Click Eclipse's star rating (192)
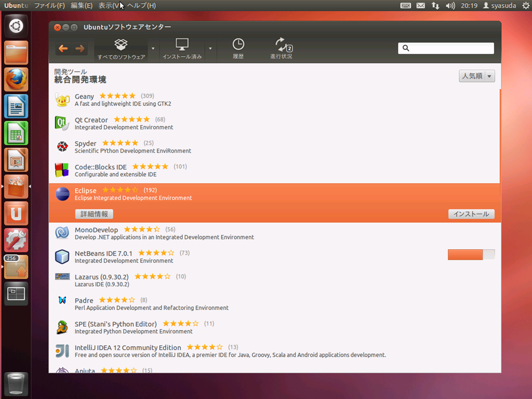532x399 pixels. pyautogui.click(x=120, y=190)
